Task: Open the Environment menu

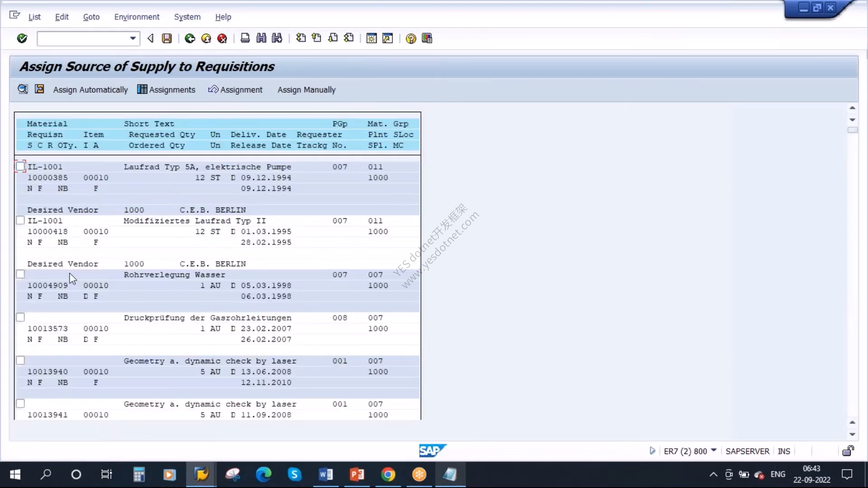Action: point(137,17)
